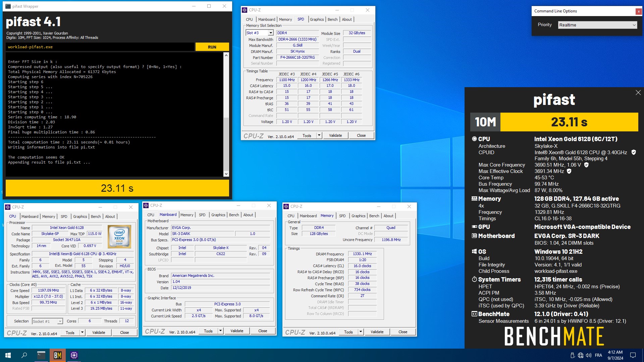Viewport: 644px width, 362px height.
Task: Open Bench tab in Memory CPU-Z window
Action: pos(374,216)
